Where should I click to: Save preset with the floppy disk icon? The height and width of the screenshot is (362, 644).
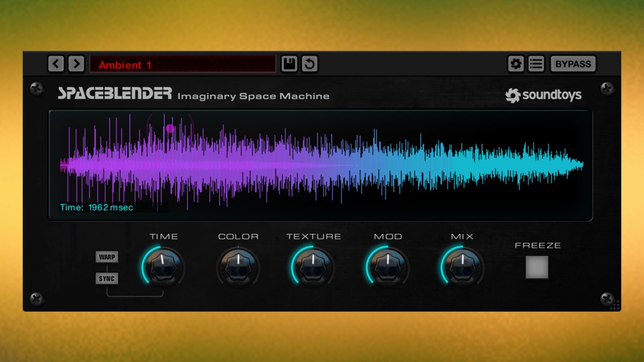pyautogui.click(x=289, y=64)
